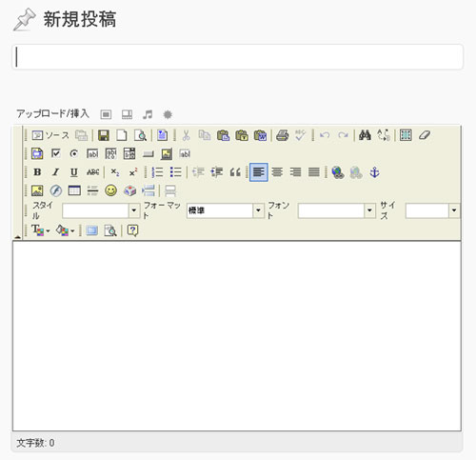Click the add audio upload icon

tap(148, 114)
